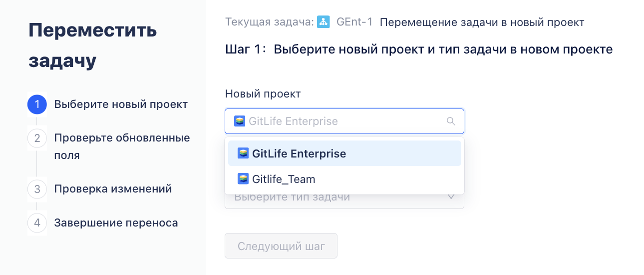The height and width of the screenshot is (275, 644).
Task: Expand the task type dropdown arrow
Action: (451, 196)
